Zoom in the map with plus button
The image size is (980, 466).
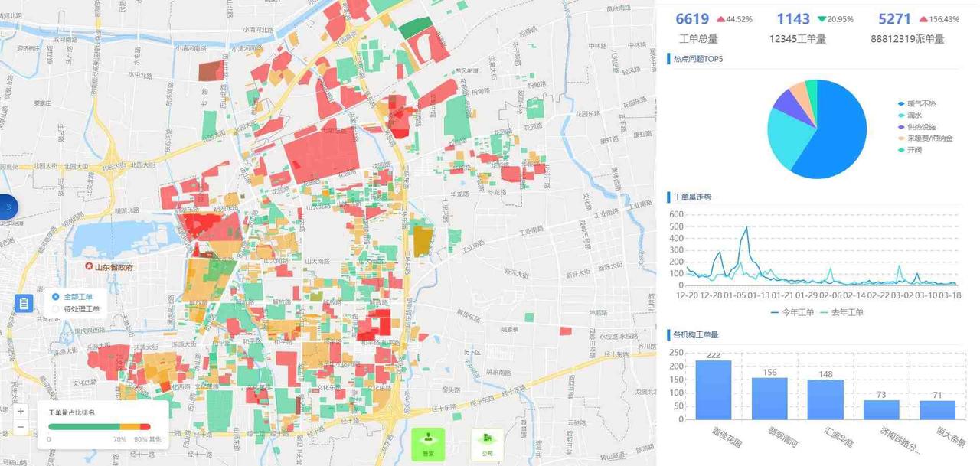tap(21, 411)
